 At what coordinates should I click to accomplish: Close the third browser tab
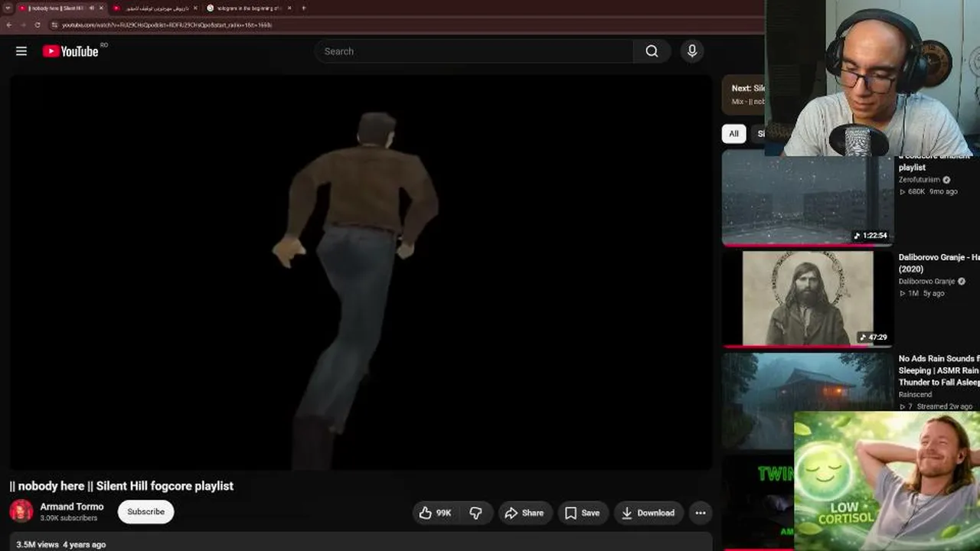tap(289, 8)
